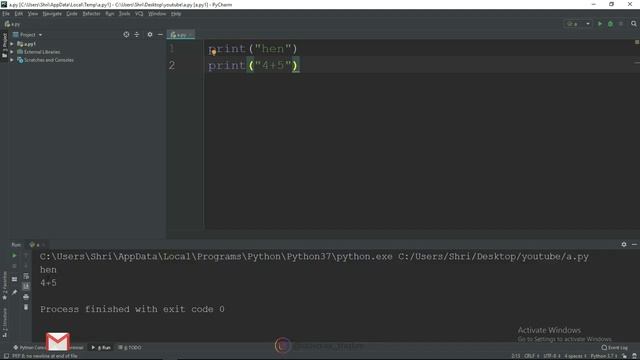
Task: Click the collapse all icon in Project panel header
Action: (x=137, y=35)
